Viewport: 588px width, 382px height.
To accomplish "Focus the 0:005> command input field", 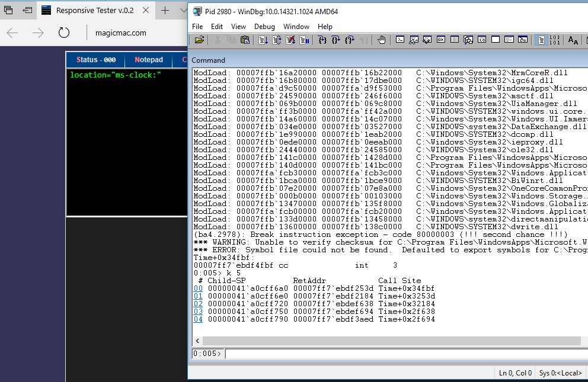I will tap(407, 354).
